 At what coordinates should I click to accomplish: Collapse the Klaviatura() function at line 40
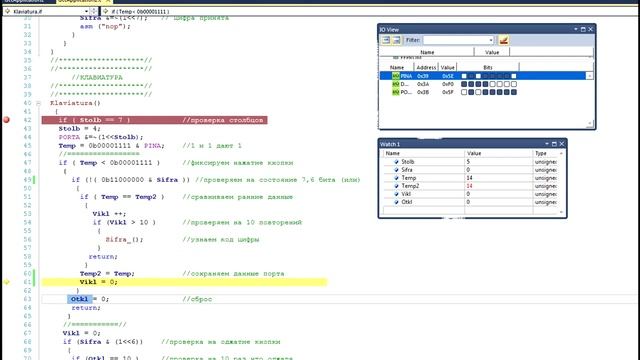pos(38,103)
